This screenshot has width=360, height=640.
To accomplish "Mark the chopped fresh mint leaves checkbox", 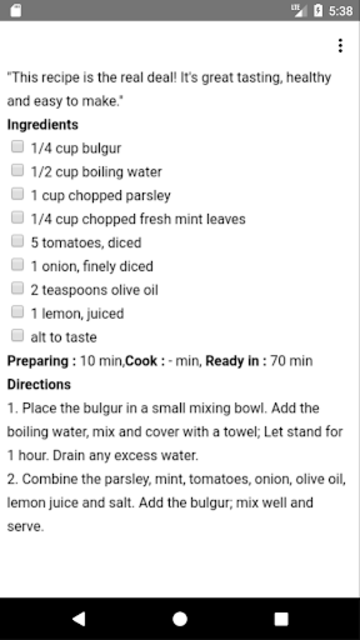I will tap(17, 218).
